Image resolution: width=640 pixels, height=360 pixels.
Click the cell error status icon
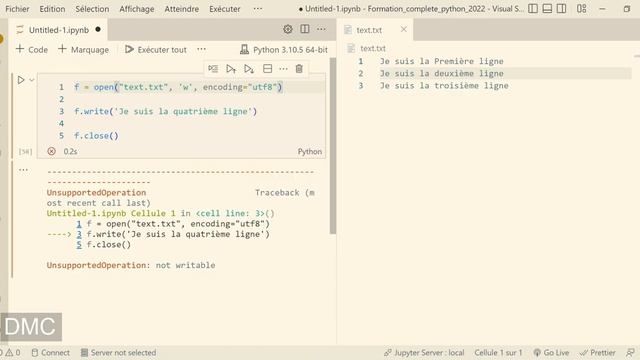click(51, 151)
